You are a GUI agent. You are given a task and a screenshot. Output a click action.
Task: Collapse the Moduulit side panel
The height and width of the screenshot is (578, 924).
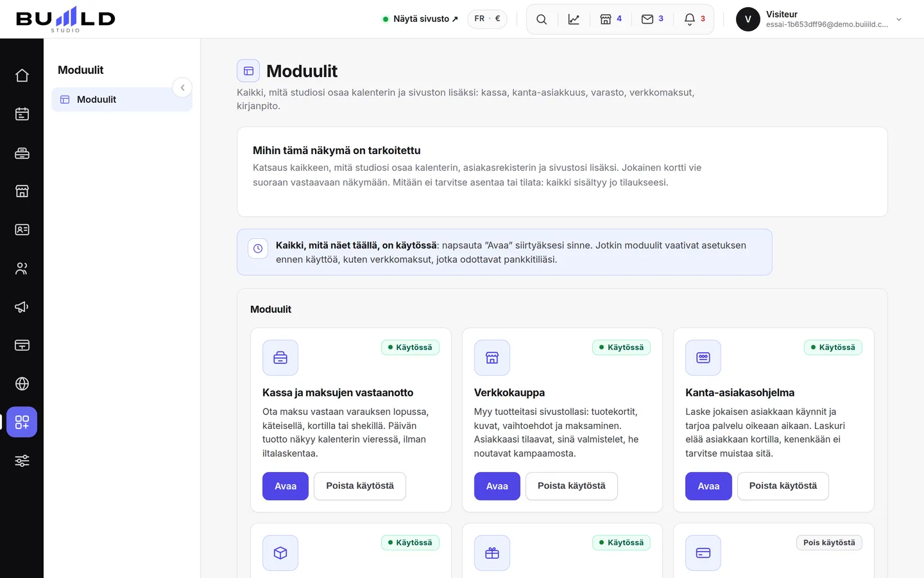pos(182,87)
